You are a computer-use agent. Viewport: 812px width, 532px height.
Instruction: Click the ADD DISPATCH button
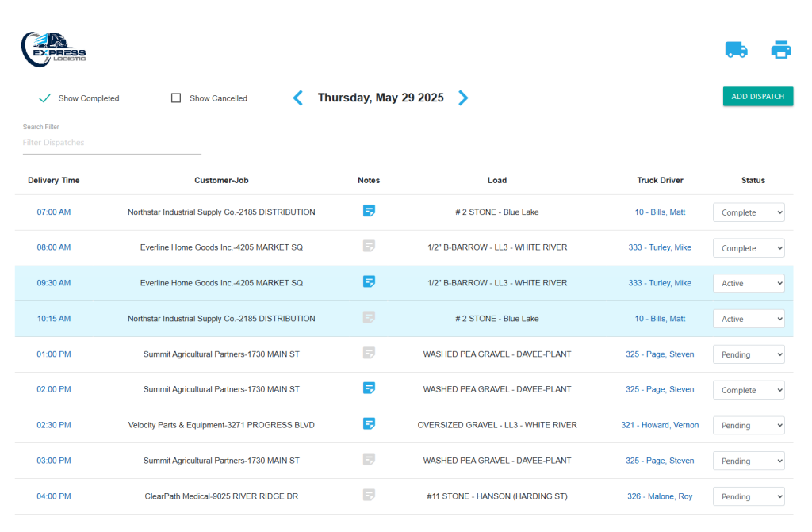coord(757,97)
